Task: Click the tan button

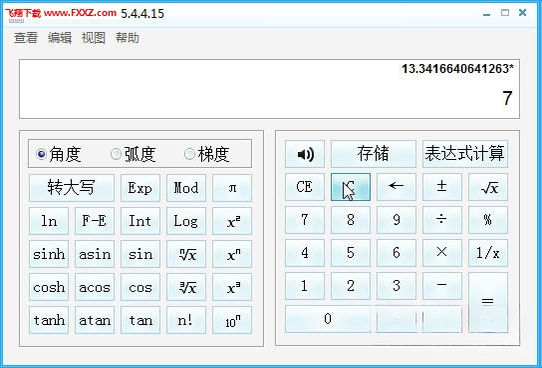Action: tap(140, 320)
